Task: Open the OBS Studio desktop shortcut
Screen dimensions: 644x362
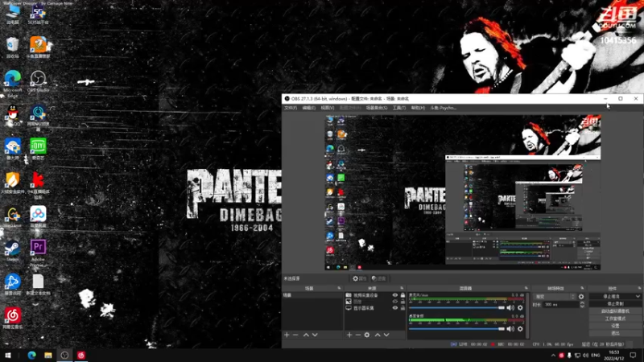Action: coord(38,81)
